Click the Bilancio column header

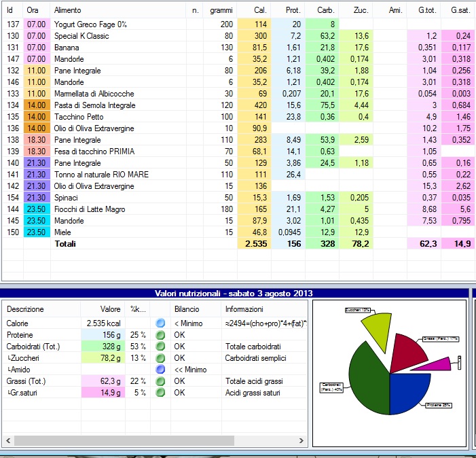[196, 309]
